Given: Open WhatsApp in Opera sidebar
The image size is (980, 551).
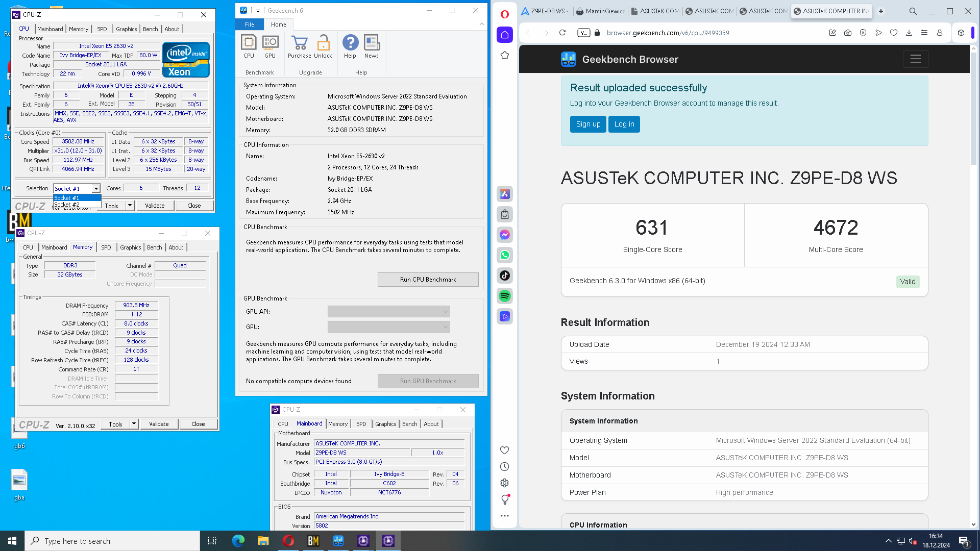Looking at the screenshot, I should [x=505, y=255].
